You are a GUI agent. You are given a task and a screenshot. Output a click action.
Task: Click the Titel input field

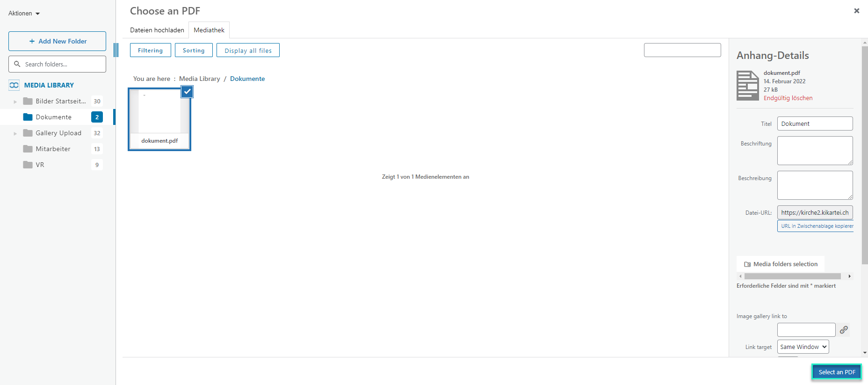814,123
